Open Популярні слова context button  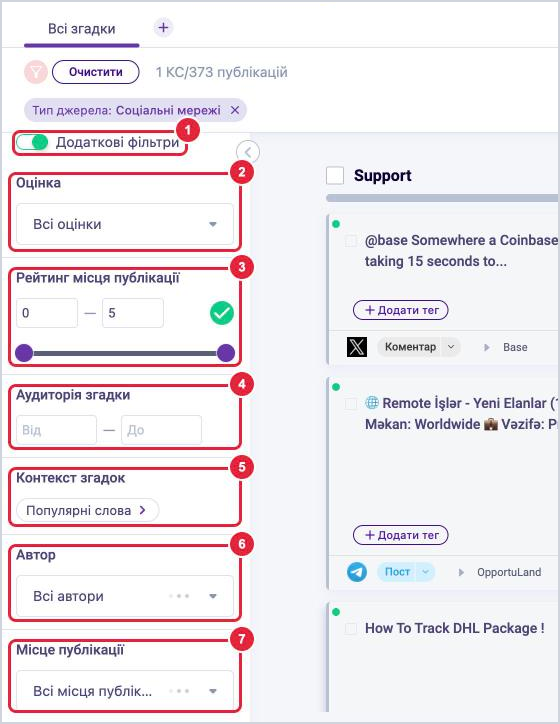(87, 511)
